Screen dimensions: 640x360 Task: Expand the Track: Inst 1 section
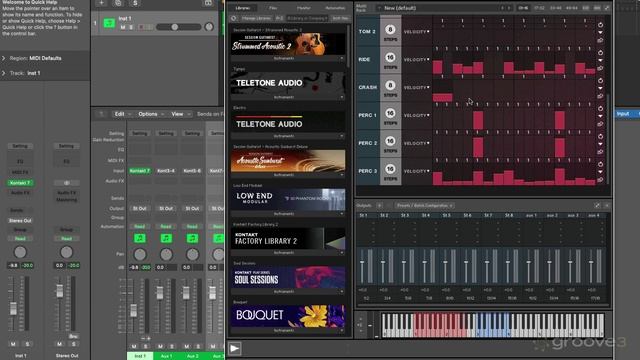coord(4,73)
